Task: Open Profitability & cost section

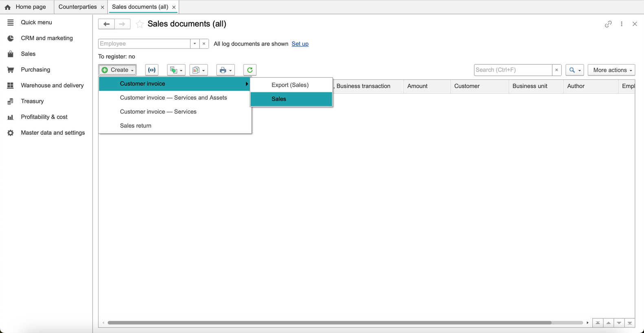Action: click(44, 117)
